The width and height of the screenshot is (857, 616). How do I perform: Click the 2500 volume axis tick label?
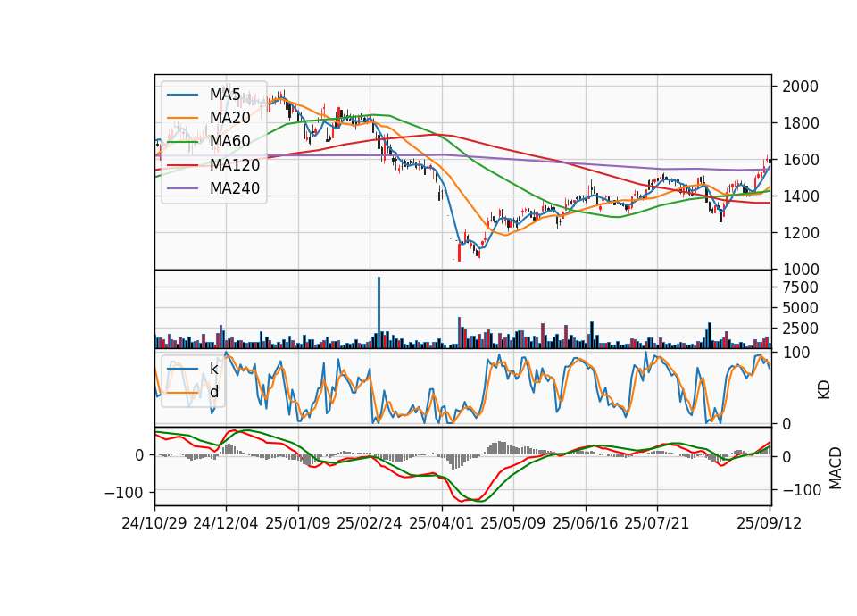800,329
